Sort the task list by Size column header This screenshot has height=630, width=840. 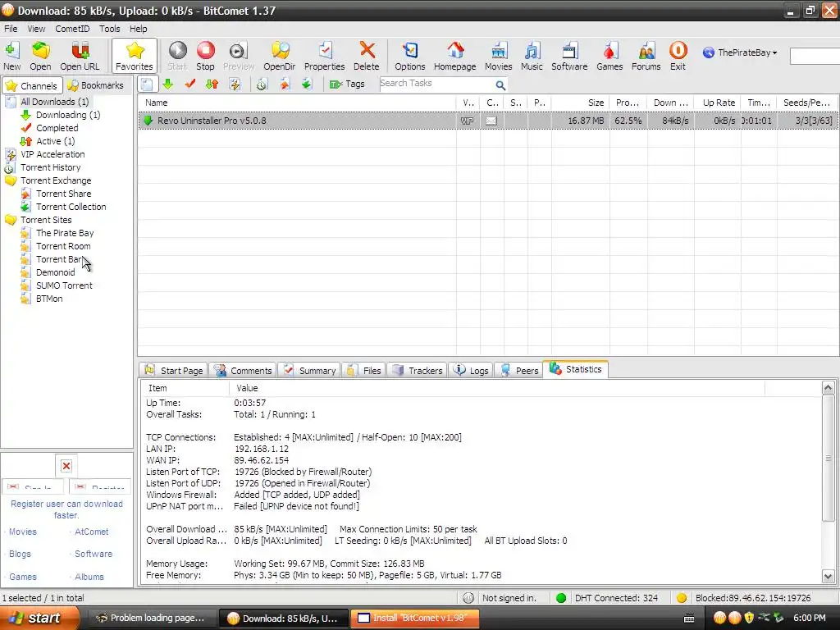pyautogui.click(x=580, y=103)
